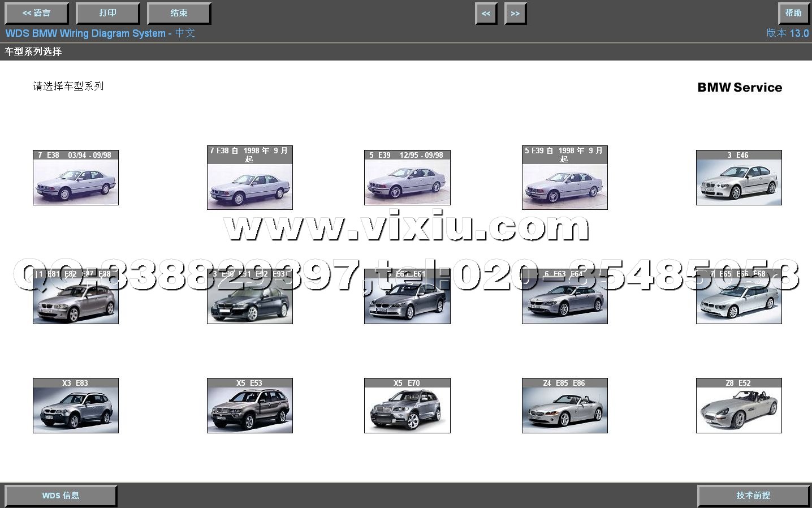Choose the dark 3 series E90 E91 car
This screenshot has height=508, width=812.
pos(249,303)
